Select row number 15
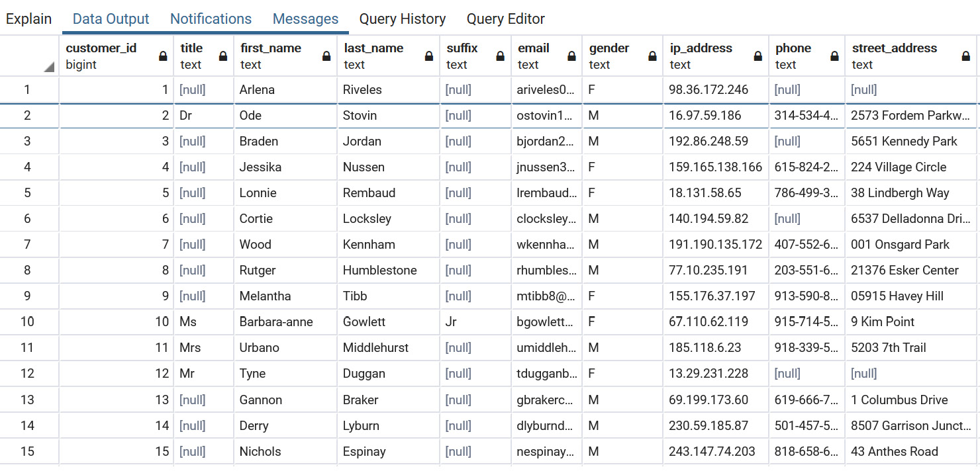 27,451
